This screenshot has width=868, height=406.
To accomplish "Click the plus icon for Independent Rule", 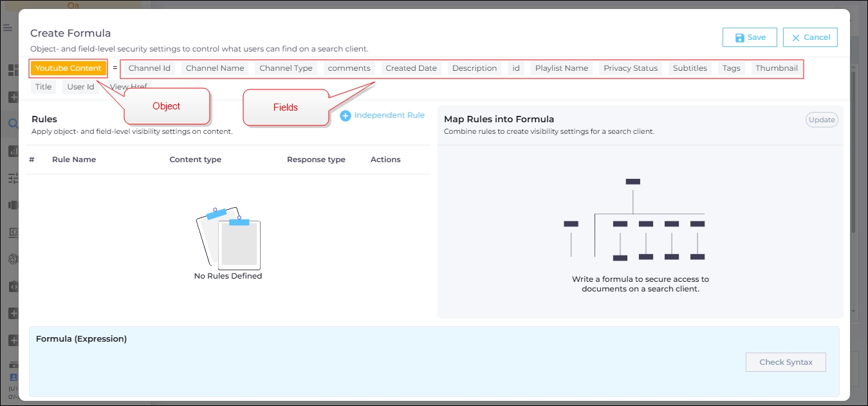I will (x=346, y=116).
